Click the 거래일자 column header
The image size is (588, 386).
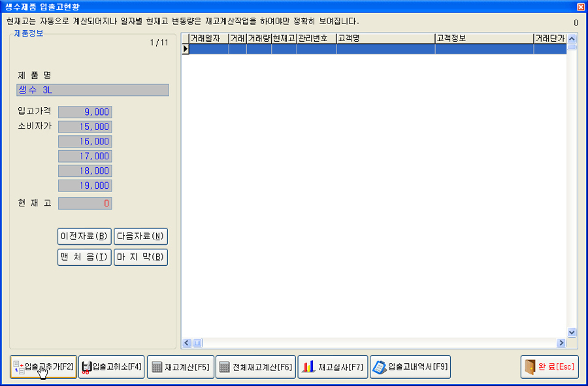click(209, 39)
